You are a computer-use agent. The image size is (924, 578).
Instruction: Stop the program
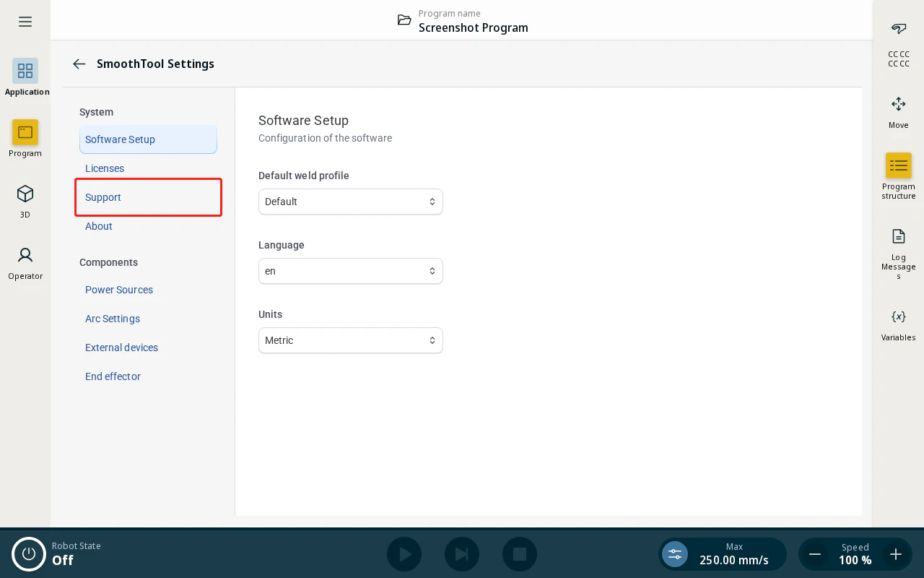(x=520, y=554)
